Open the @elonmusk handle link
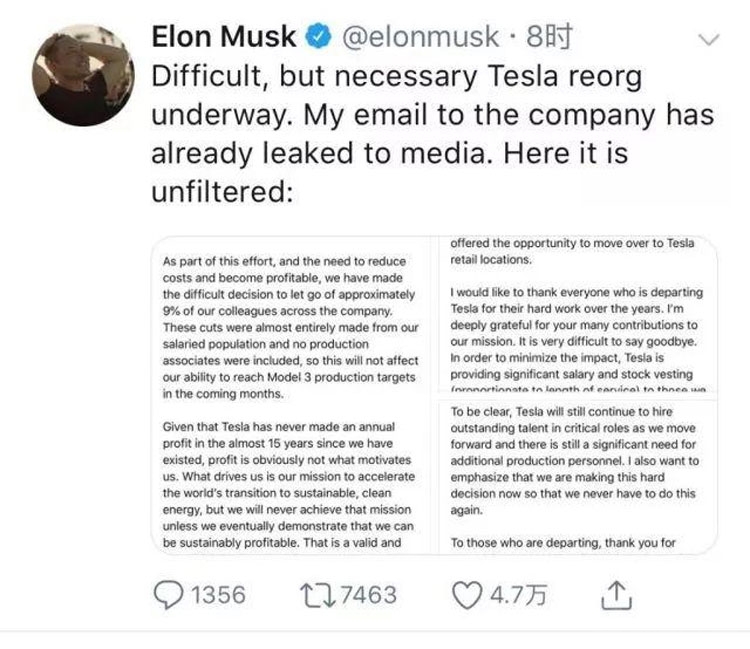750x649 pixels. click(x=420, y=37)
